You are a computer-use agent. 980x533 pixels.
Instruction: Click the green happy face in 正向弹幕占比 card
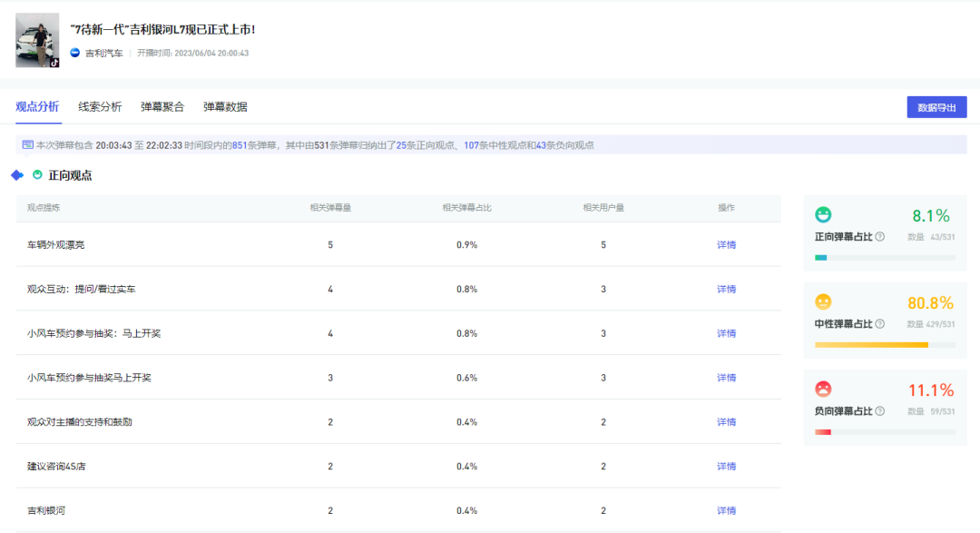[x=823, y=214]
